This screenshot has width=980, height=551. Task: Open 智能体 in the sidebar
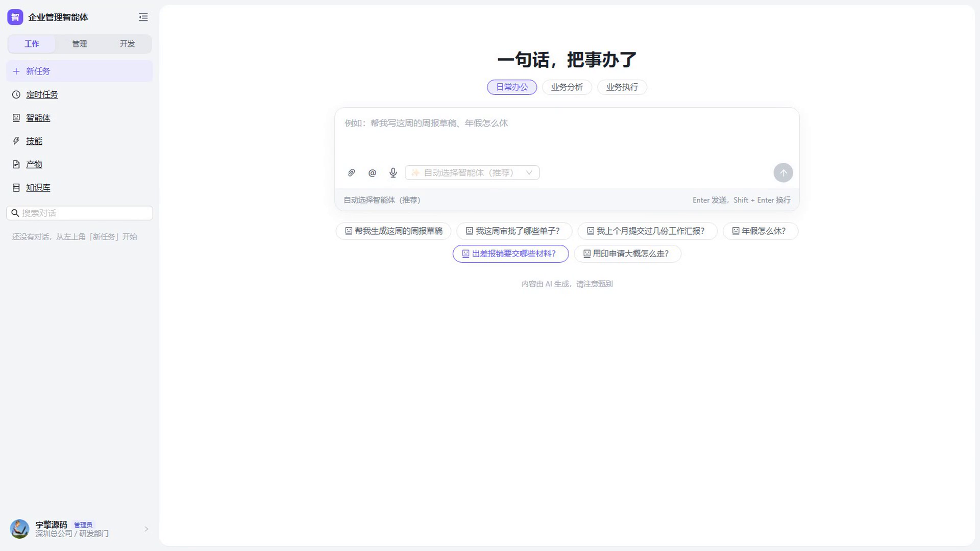(80, 118)
